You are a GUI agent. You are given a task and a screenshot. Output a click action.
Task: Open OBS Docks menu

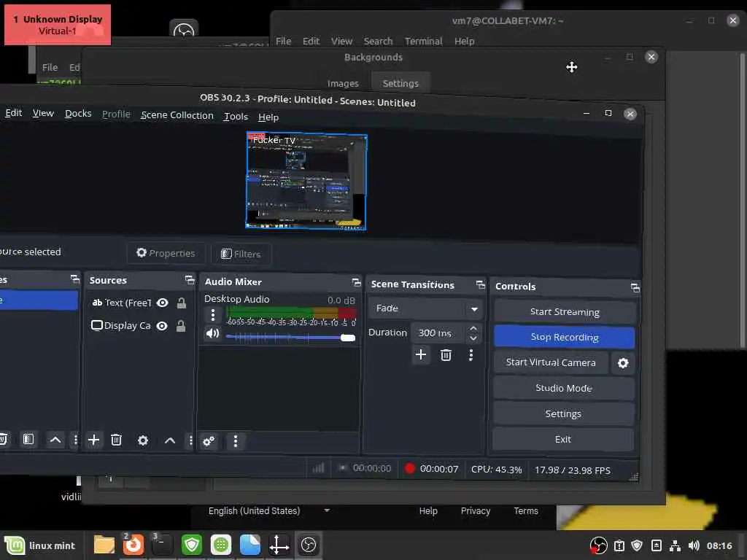78,114
